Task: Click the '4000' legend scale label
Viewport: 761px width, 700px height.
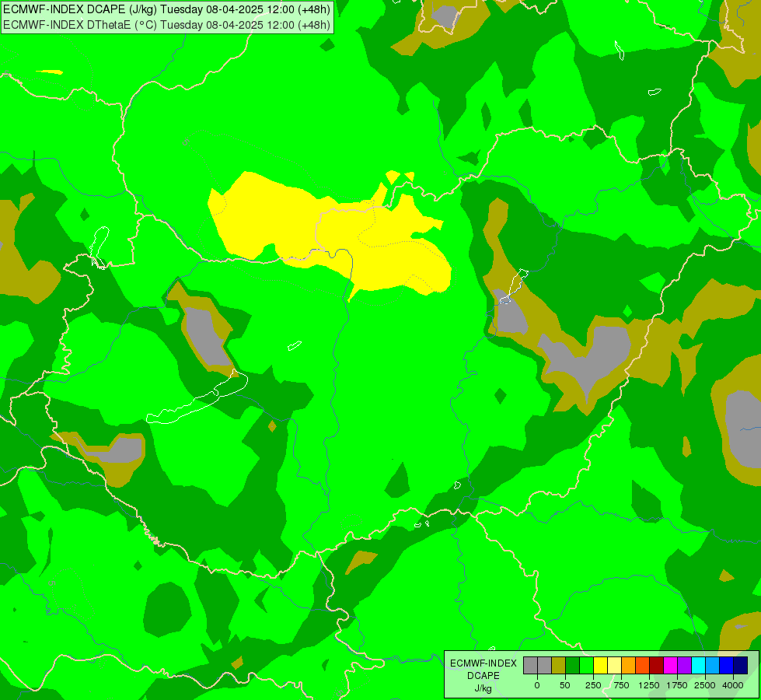Action: click(733, 685)
